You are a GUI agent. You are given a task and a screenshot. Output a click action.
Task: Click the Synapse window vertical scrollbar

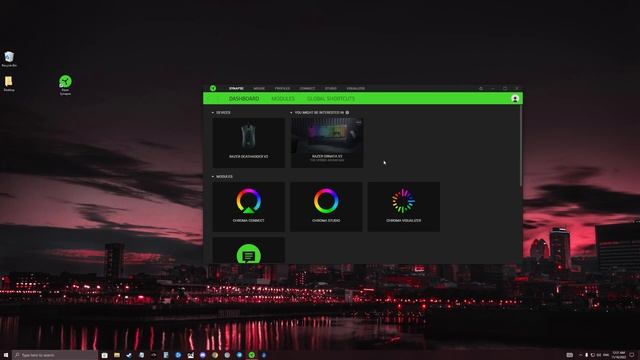point(521,145)
